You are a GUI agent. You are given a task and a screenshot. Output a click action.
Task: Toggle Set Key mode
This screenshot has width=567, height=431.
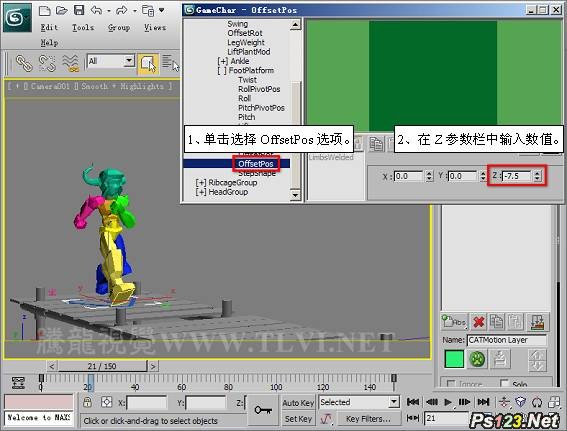pyautogui.click(x=298, y=419)
